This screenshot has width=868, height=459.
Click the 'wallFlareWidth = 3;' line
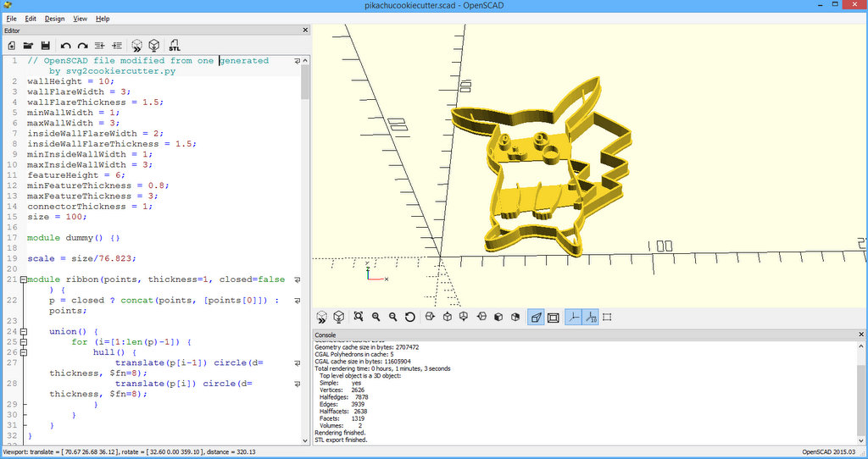coord(79,91)
